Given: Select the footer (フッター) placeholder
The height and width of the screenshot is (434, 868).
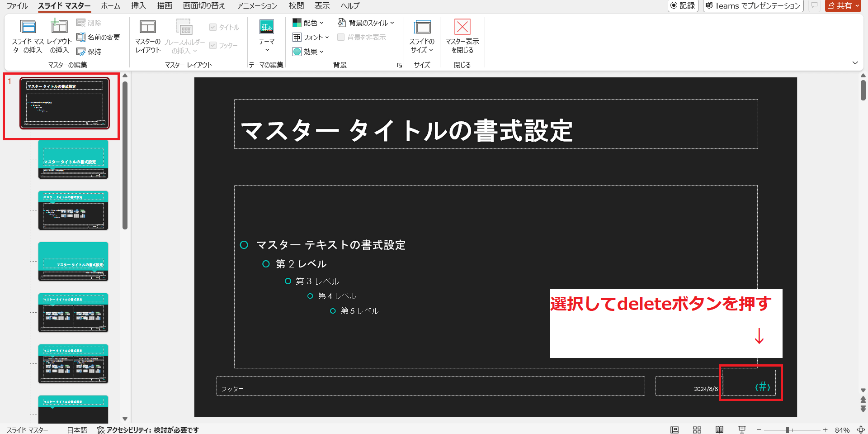Looking at the screenshot, I should tap(430, 386).
